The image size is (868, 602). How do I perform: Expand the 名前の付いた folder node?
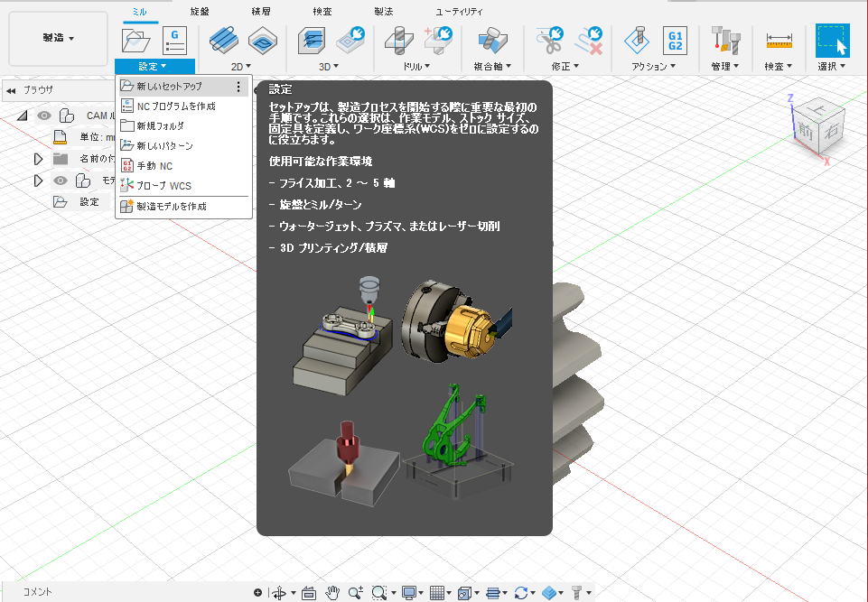[x=38, y=159]
